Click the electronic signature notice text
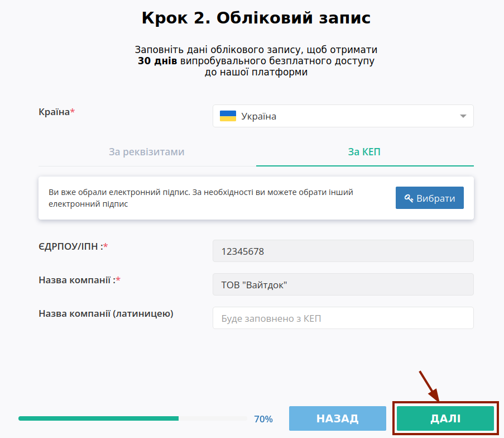Image resolution: width=504 pixels, height=438 pixels. point(201,198)
